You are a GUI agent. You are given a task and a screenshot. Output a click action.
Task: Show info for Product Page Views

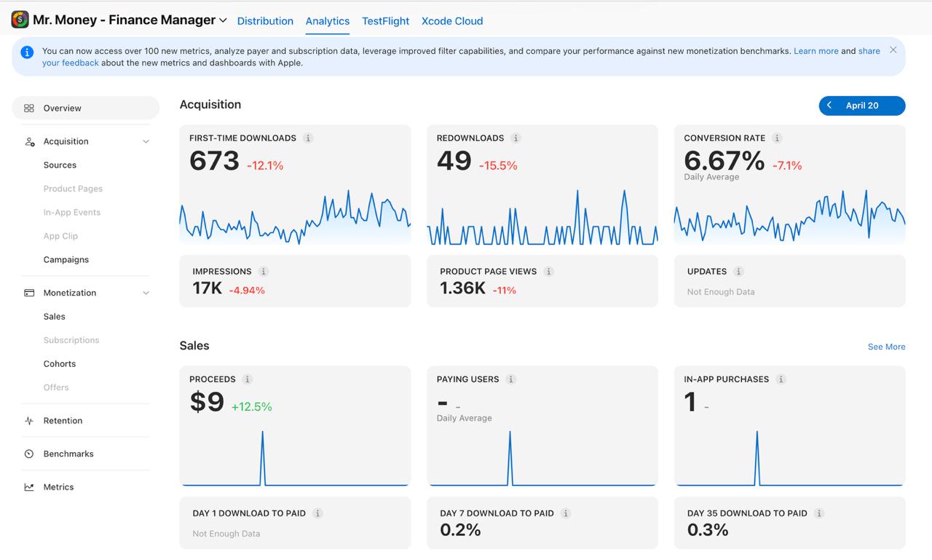tap(548, 272)
